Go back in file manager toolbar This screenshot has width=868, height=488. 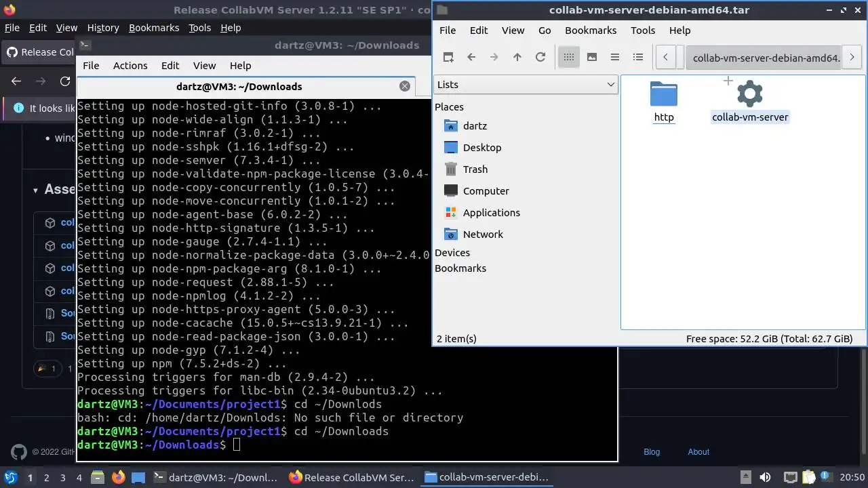(x=471, y=58)
